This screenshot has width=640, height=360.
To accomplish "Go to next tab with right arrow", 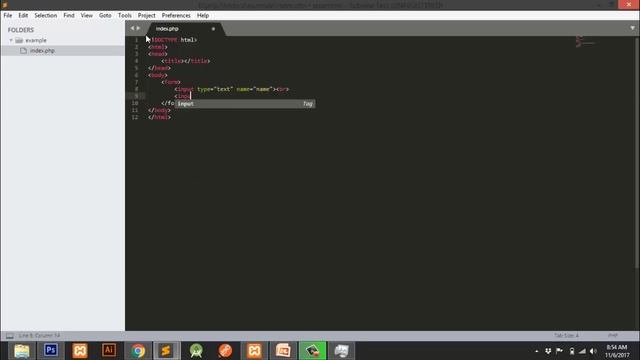I will click(x=138, y=28).
